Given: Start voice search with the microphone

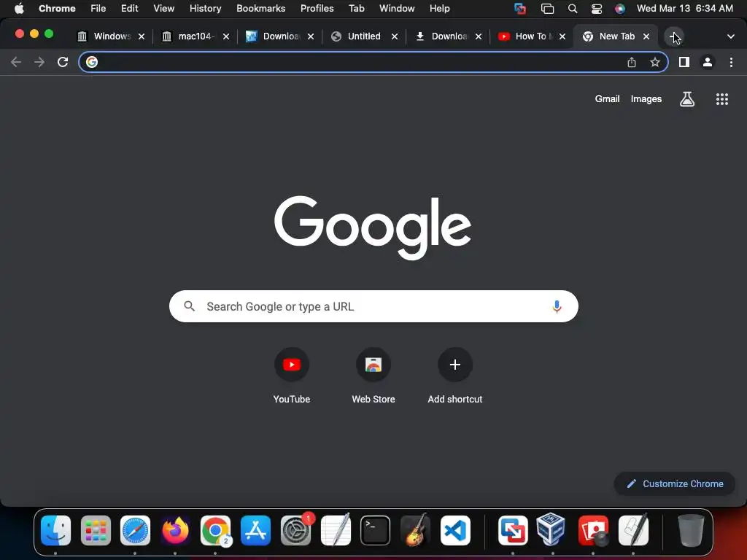Looking at the screenshot, I should click(557, 306).
